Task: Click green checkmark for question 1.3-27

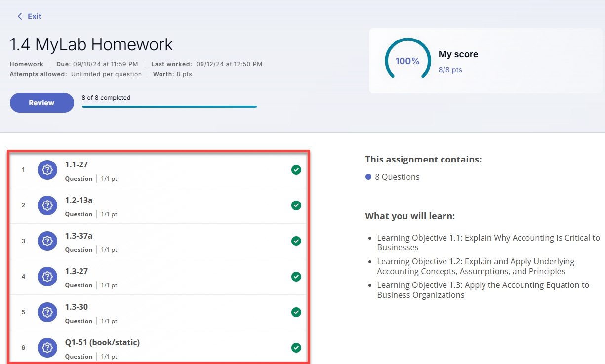Action: pos(296,277)
